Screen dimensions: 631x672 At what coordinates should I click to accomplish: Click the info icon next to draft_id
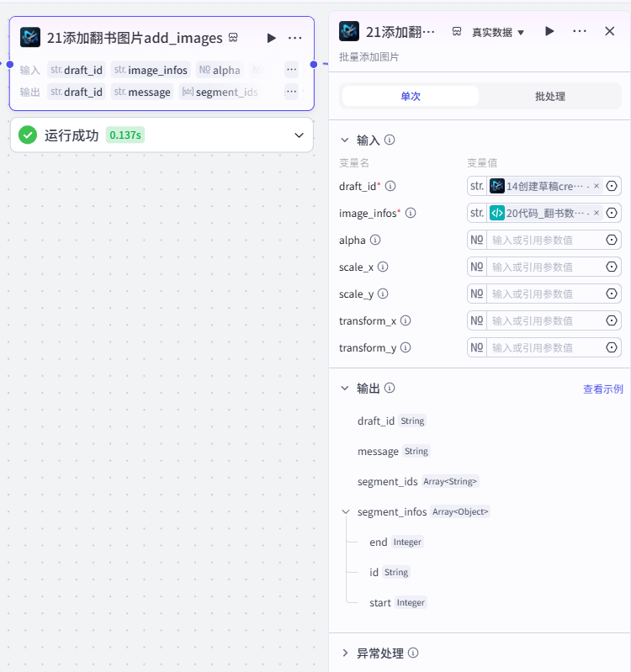(390, 186)
